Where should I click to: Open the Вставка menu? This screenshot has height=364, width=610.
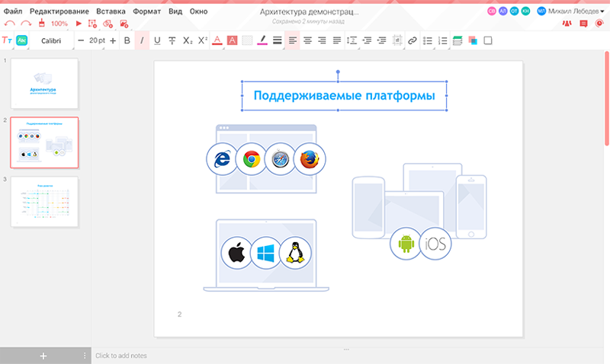pyautogui.click(x=111, y=11)
